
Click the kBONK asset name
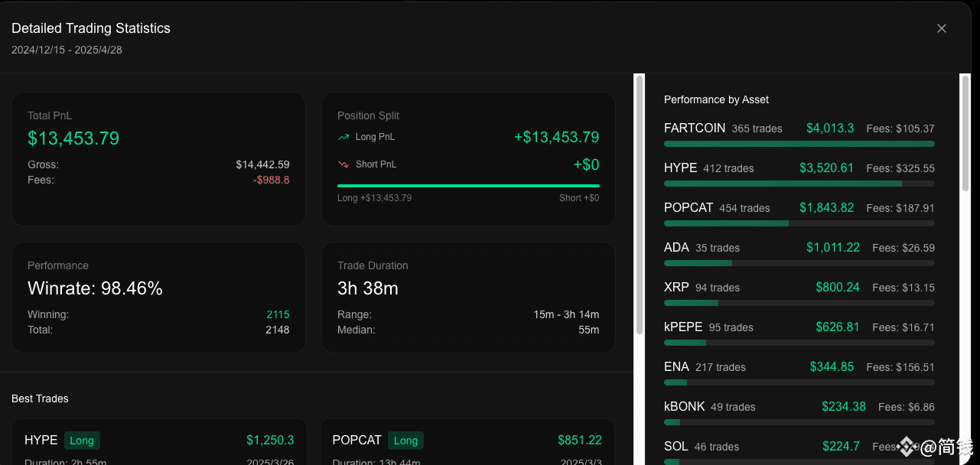(684, 407)
